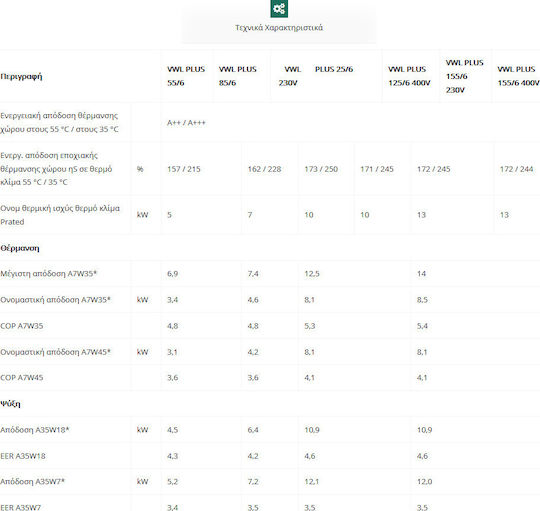Select the value 172 / 244

pyautogui.click(x=516, y=169)
